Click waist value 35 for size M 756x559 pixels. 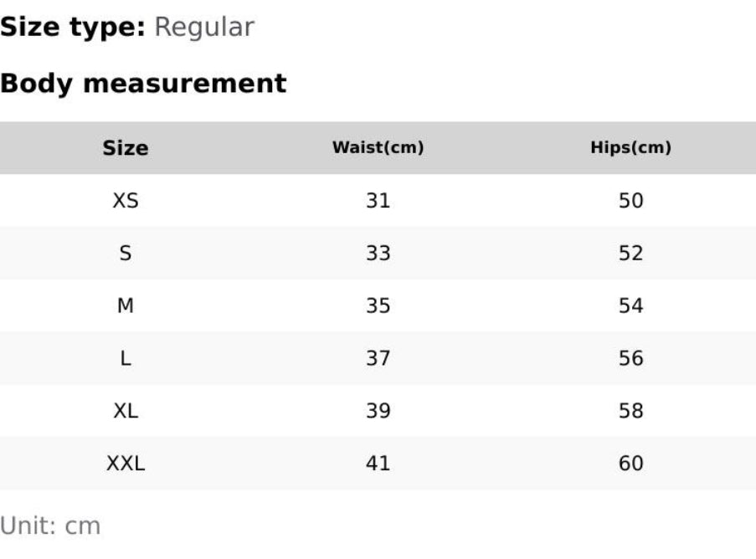pos(378,306)
